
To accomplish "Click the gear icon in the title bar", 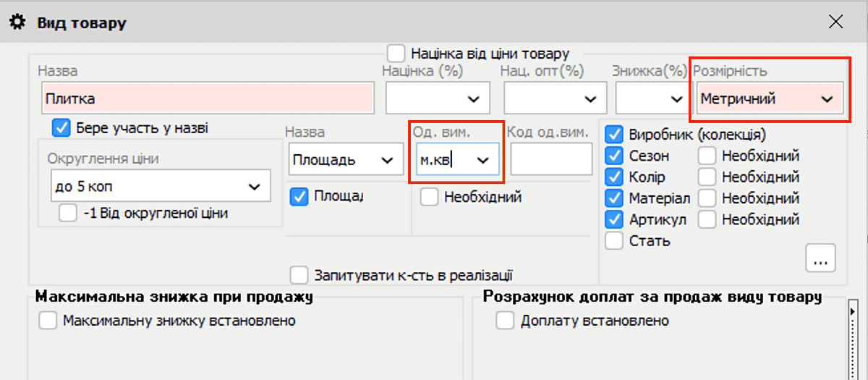I will tap(17, 22).
